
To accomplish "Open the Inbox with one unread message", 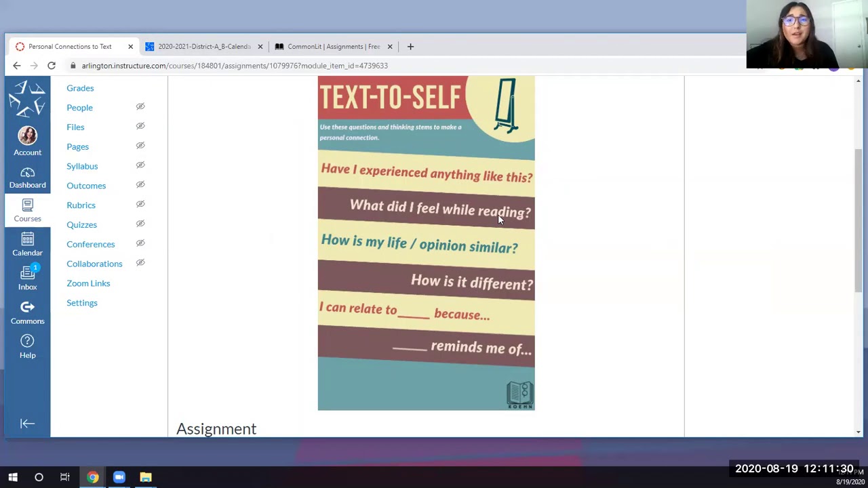I will point(27,279).
